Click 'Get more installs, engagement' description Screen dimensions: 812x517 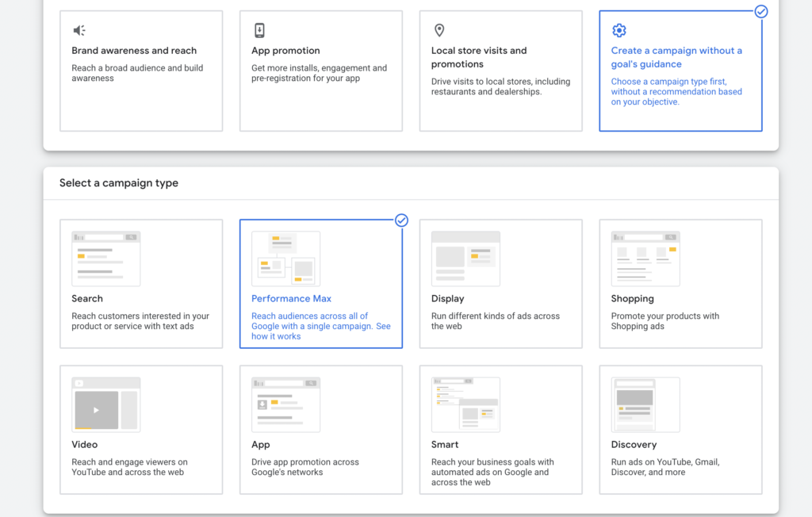(319, 73)
